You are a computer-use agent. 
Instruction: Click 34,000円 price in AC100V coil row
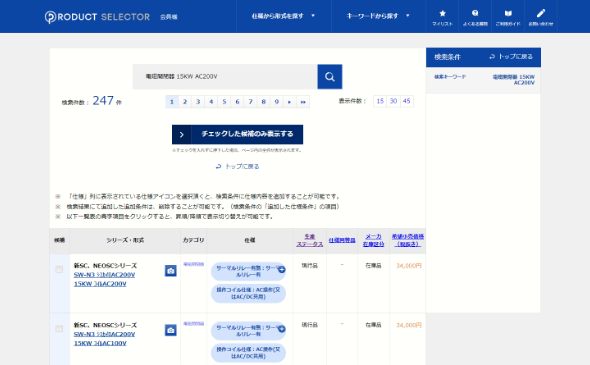point(409,325)
